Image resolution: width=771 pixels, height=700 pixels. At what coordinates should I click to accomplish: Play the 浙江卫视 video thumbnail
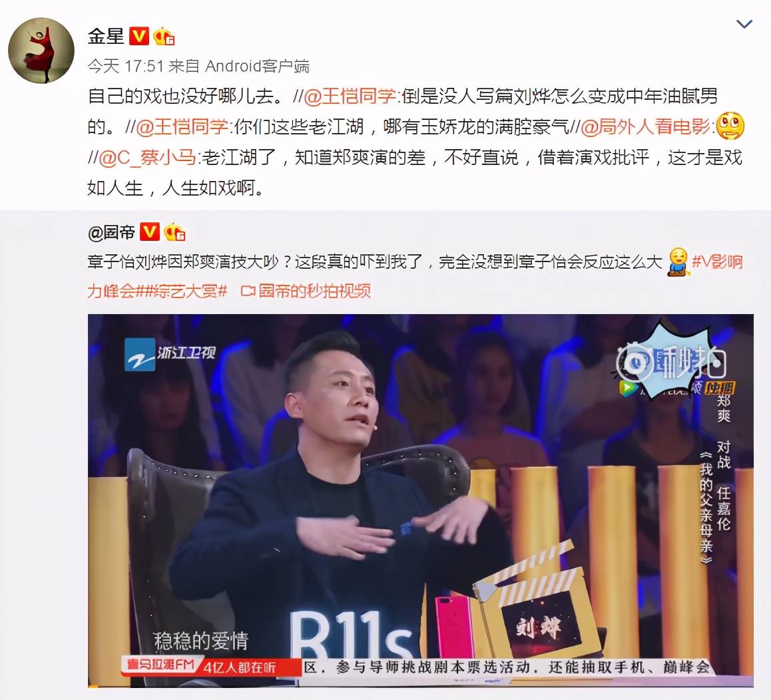(x=420, y=500)
